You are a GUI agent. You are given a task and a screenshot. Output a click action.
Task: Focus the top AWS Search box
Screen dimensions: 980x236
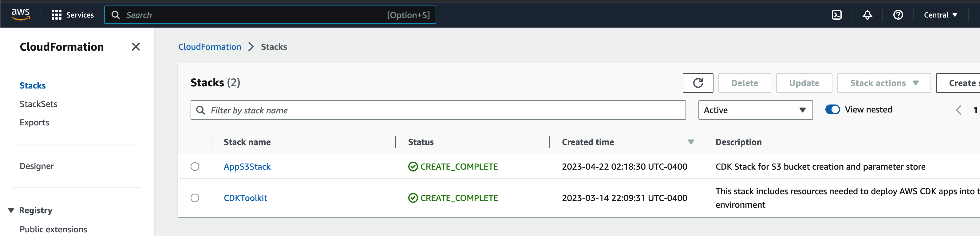[x=270, y=15]
